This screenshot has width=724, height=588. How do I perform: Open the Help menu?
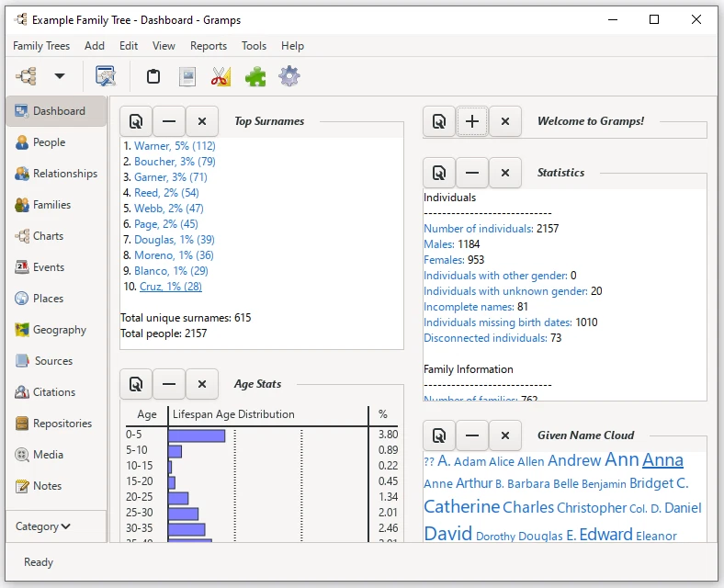pyautogui.click(x=293, y=46)
